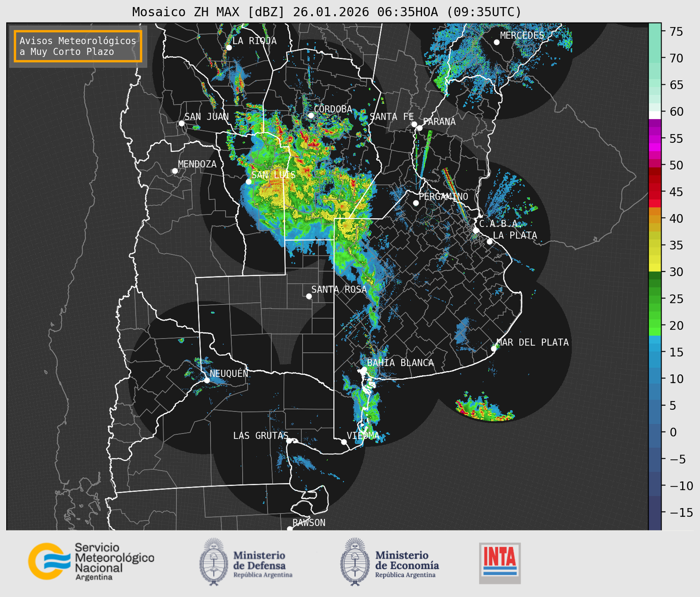Click the Las Grutas city marker
700x597 pixels.
289,441
